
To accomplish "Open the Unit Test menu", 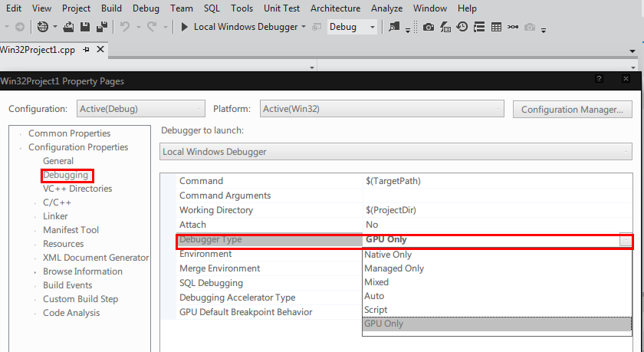I will (x=281, y=8).
